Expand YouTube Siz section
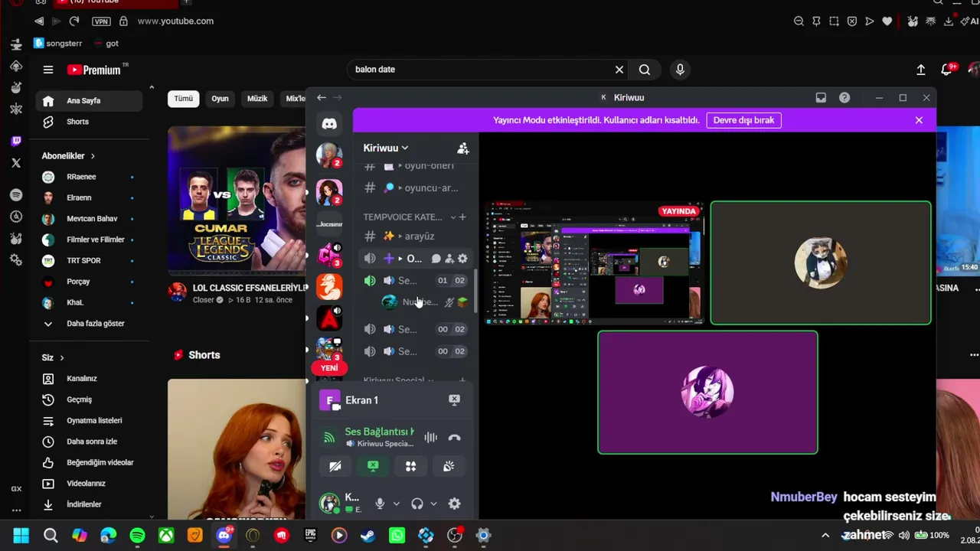Screen dimensions: 980x551 coord(53,357)
